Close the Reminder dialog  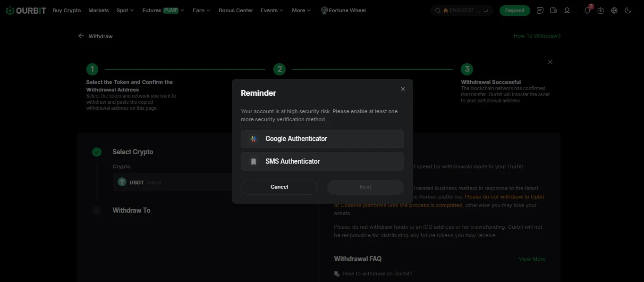tap(403, 89)
